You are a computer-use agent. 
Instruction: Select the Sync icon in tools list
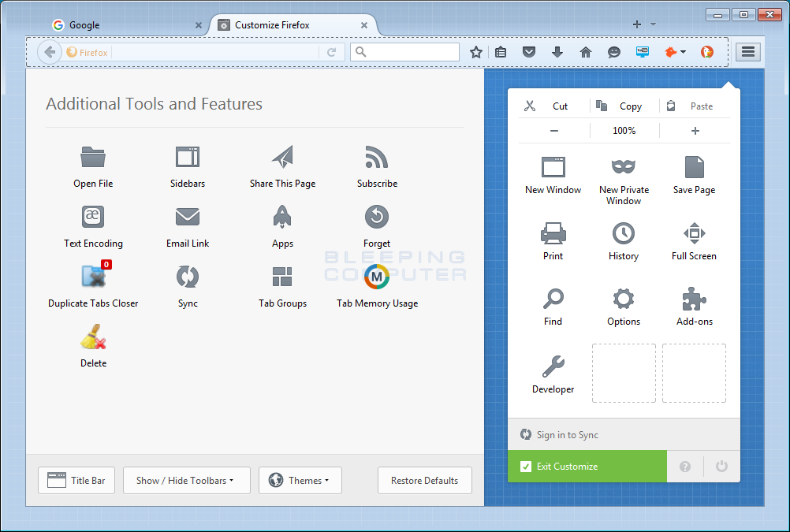(x=188, y=277)
